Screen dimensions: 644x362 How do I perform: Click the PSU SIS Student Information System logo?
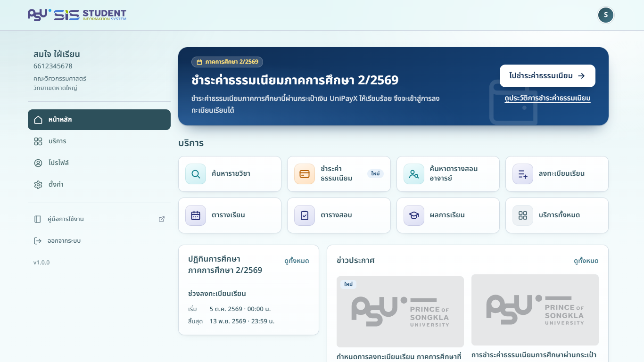click(x=77, y=15)
